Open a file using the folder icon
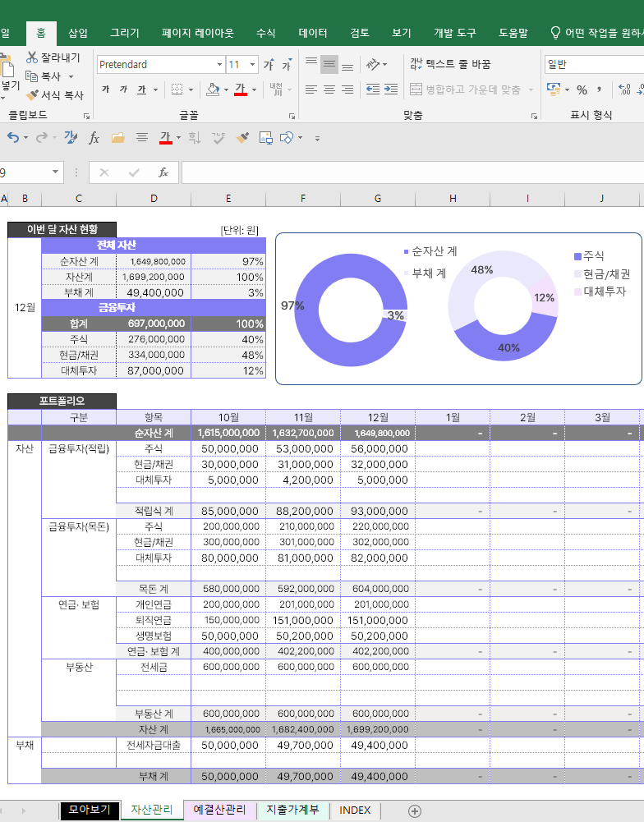644x822 pixels. pos(118,137)
